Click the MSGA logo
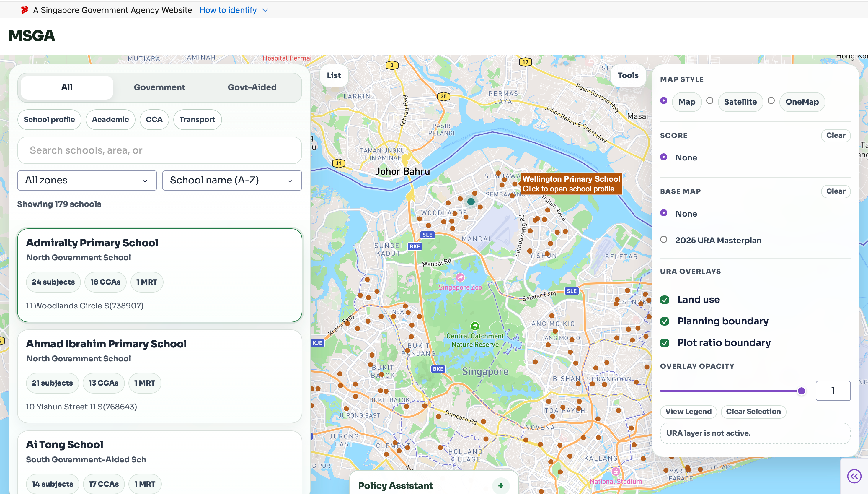The width and height of the screenshot is (868, 494). [x=32, y=36]
